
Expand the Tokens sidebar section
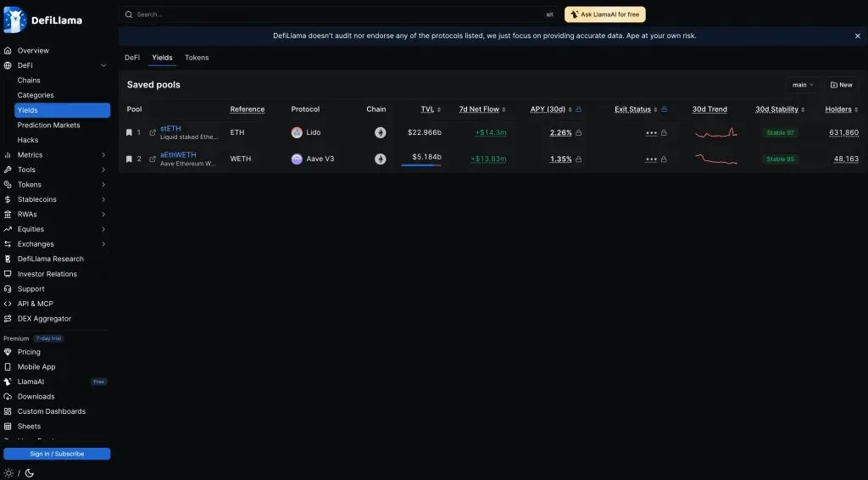click(103, 185)
